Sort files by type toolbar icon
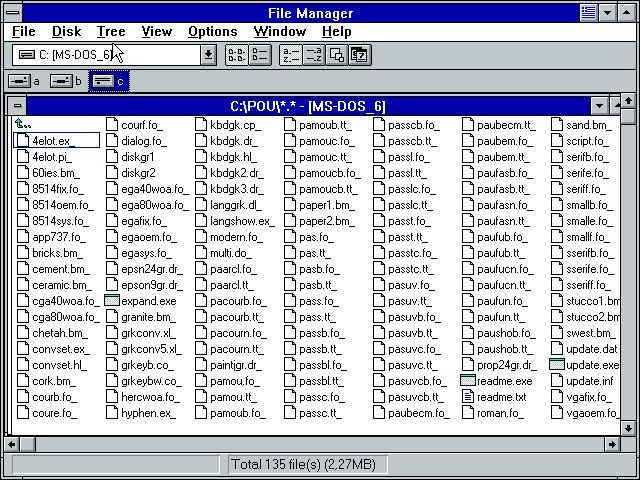 coord(313,55)
